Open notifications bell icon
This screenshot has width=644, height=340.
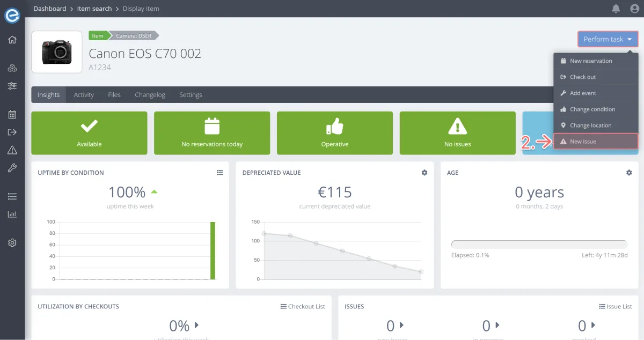(x=616, y=9)
